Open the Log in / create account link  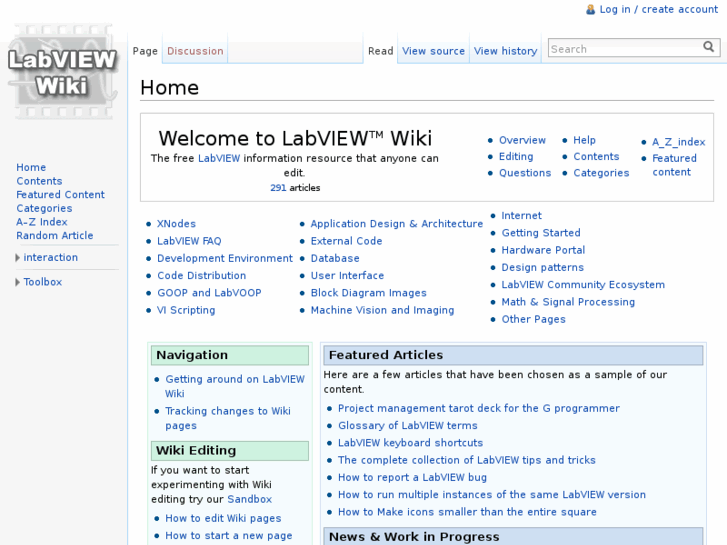pos(658,9)
